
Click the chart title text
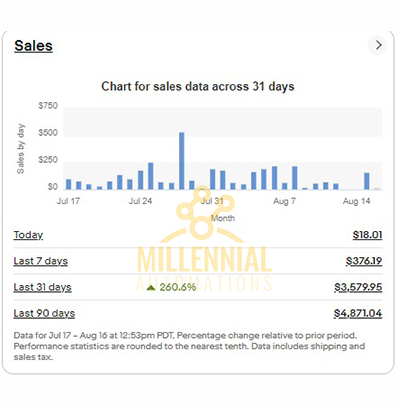pyautogui.click(x=198, y=86)
